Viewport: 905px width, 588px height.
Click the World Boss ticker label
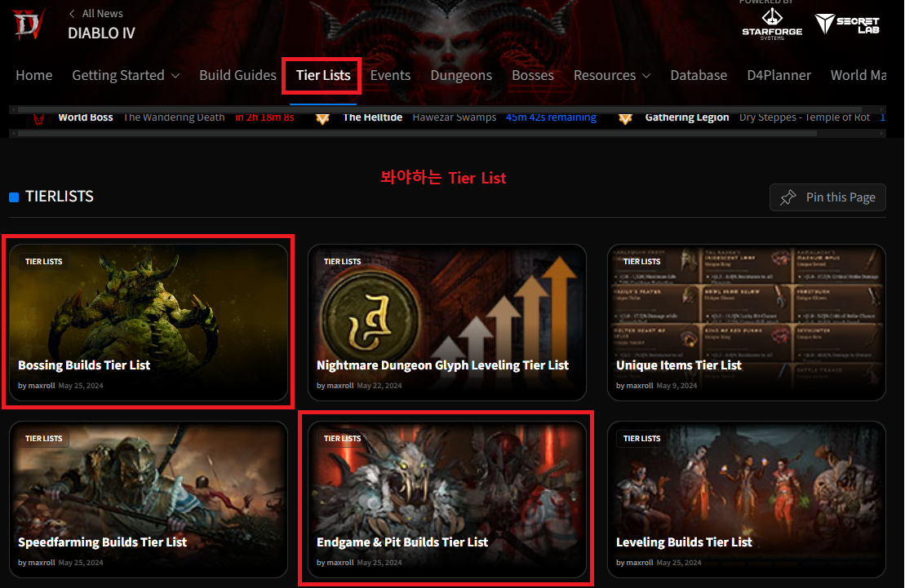click(86, 117)
